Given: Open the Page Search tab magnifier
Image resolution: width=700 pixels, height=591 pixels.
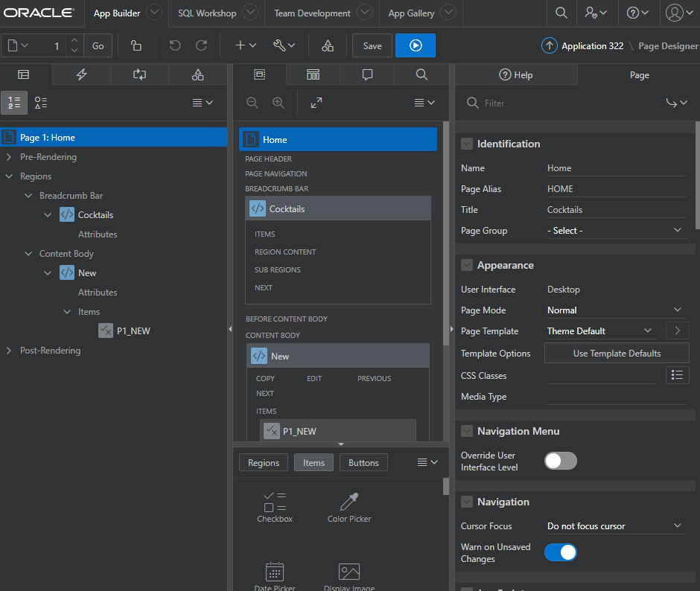Looking at the screenshot, I should pyautogui.click(x=422, y=74).
